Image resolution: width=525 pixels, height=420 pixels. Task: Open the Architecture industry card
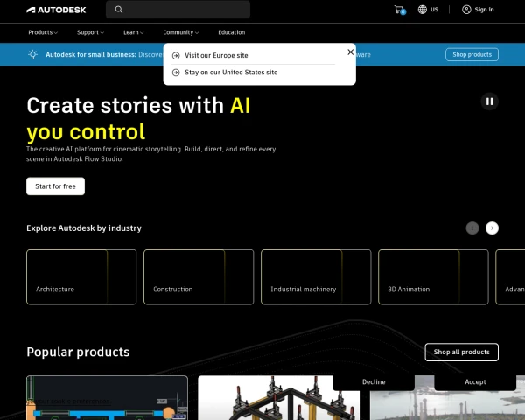tap(81, 277)
